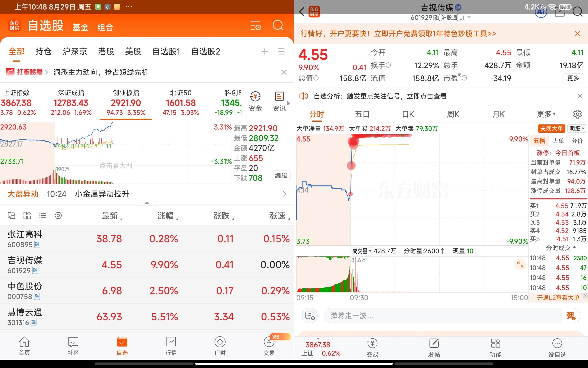Open the 打板秘籍 promo link

pyautogui.click(x=27, y=72)
